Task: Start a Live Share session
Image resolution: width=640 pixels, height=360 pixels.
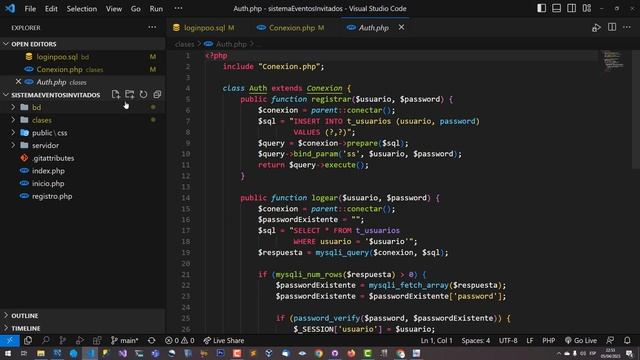Action: (224, 340)
